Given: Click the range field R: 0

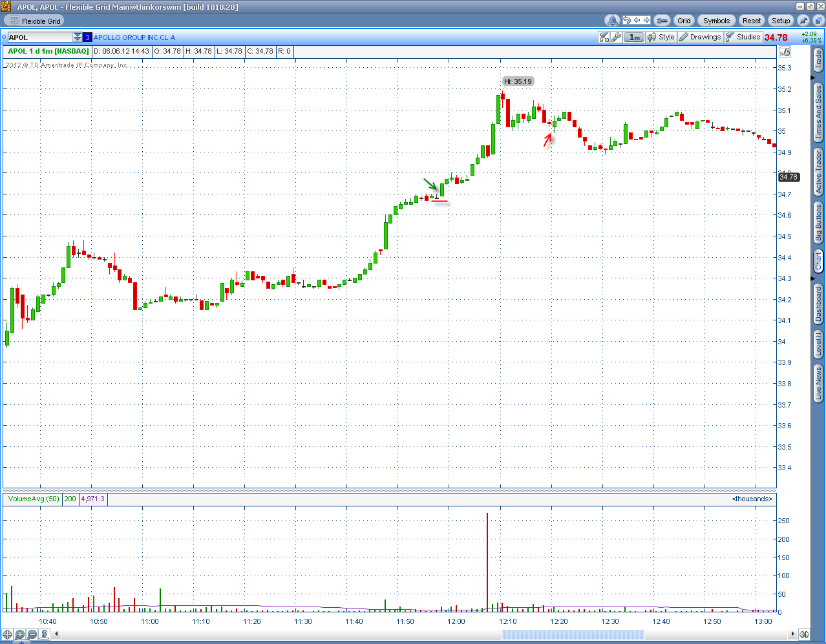Looking at the screenshot, I should tap(284, 51).
